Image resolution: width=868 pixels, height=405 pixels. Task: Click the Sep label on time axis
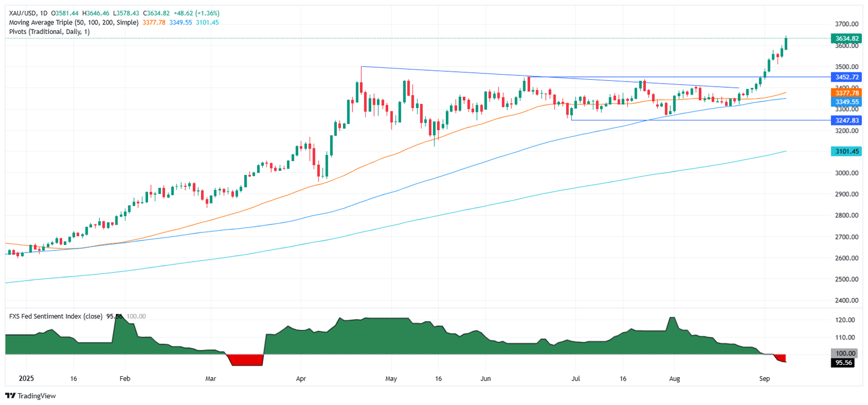pos(764,378)
